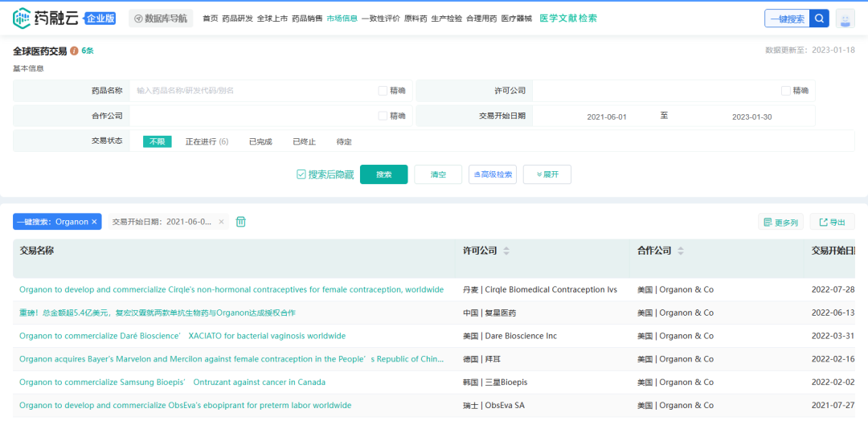
Task: Remove the 交易开始日期 filter tag
Action: [x=222, y=222]
